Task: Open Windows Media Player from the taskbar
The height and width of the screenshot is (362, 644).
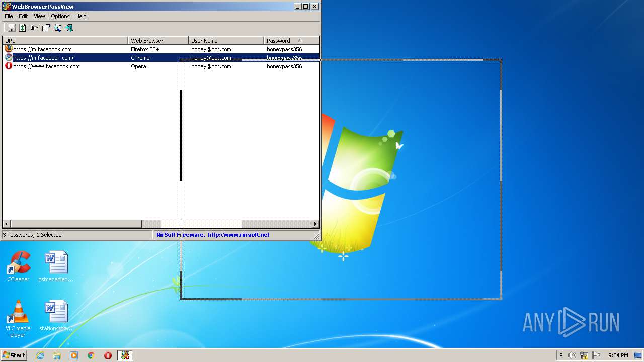Action: 74,355
